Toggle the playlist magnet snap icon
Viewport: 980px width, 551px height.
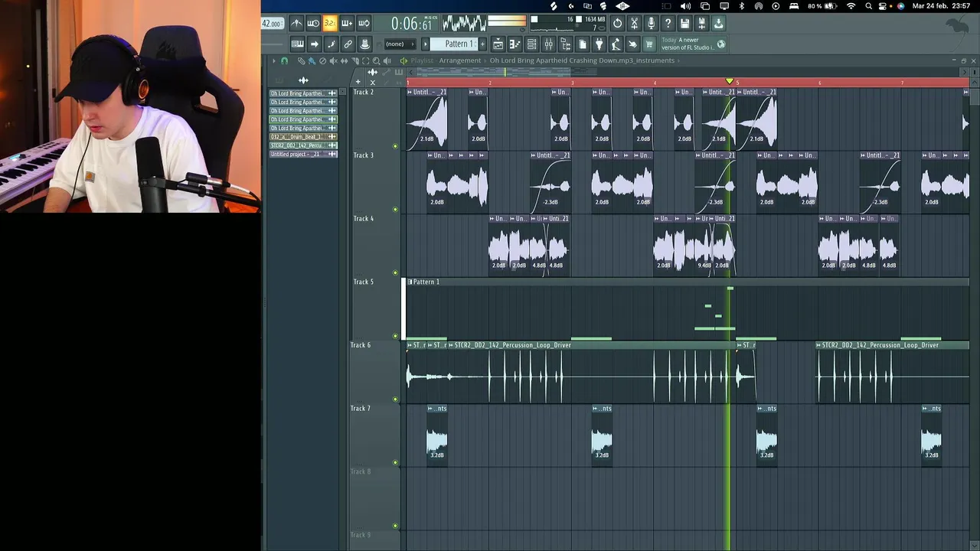[284, 60]
